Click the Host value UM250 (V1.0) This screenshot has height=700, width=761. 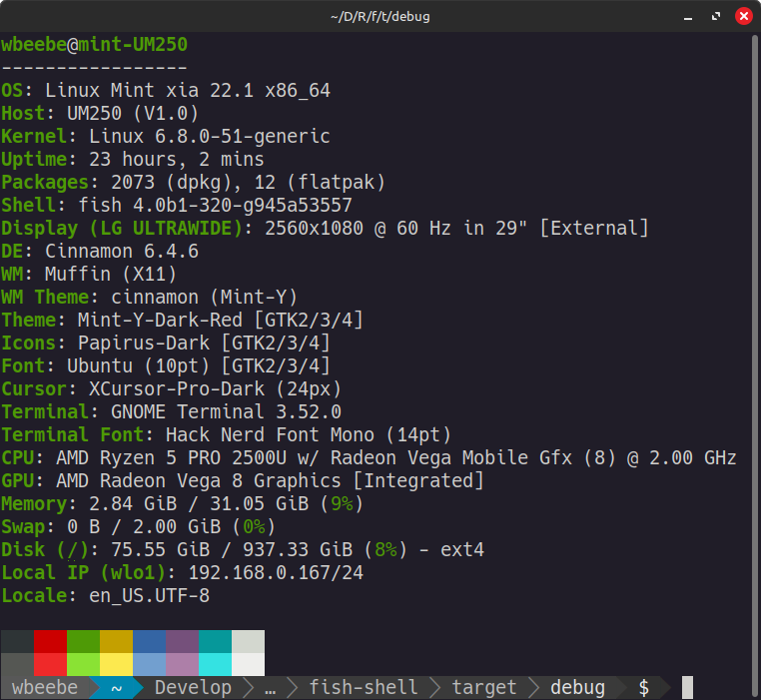[133, 113]
